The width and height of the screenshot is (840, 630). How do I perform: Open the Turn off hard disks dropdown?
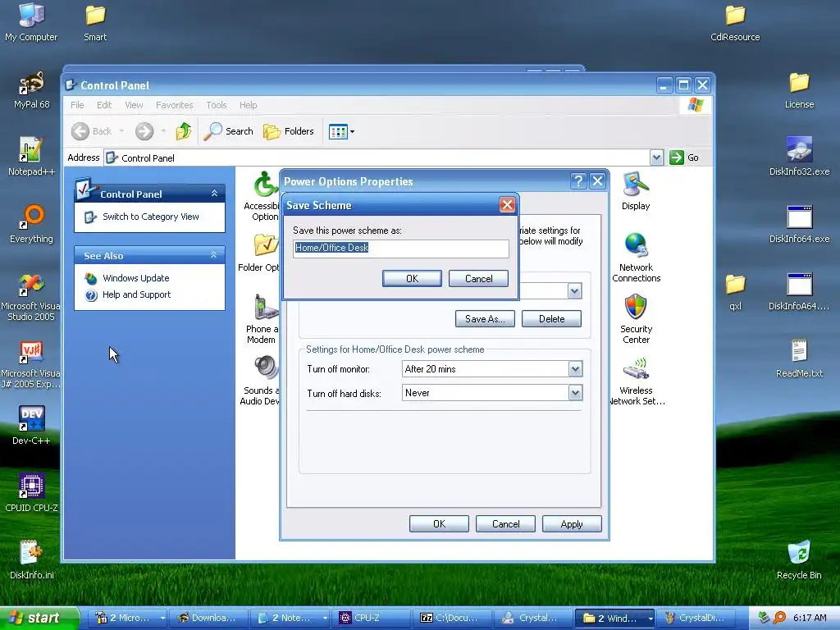tap(575, 393)
